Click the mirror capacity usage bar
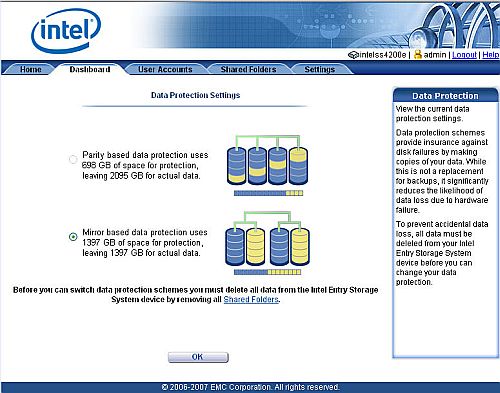This screenshot has height=393, width=500. tap(267, 272)
